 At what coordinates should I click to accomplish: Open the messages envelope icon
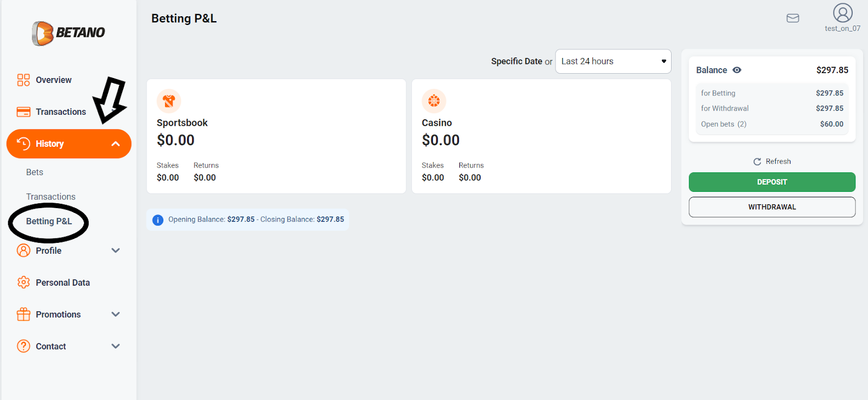[793, 18]
